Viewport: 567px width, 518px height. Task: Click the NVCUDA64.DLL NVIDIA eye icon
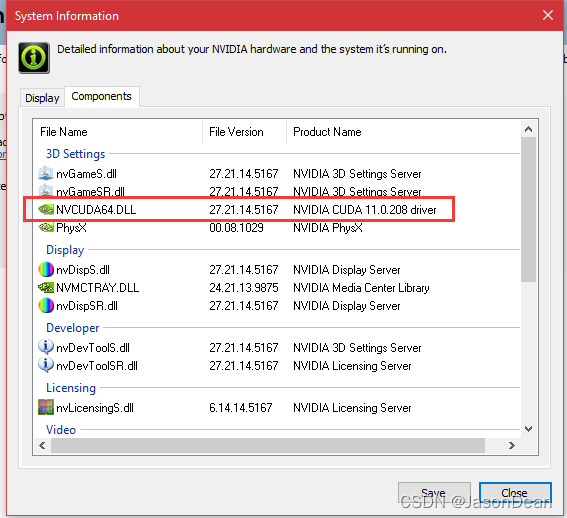click(x=46, y=209)
